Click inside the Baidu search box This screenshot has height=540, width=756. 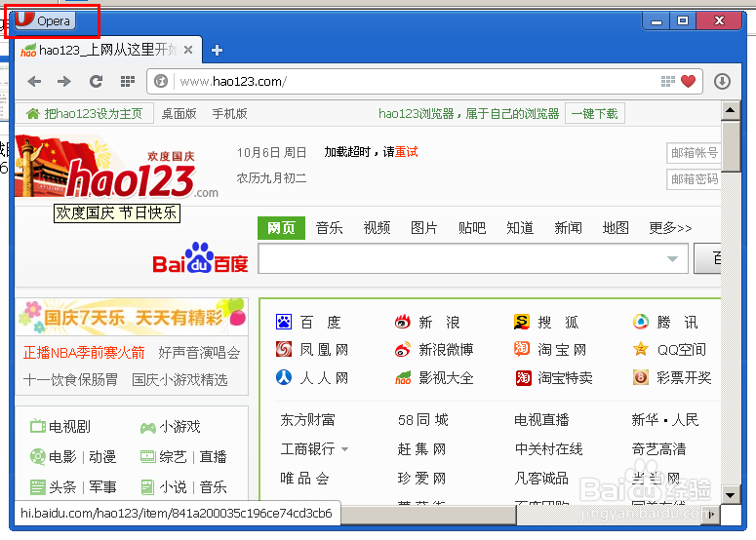(x=462, y=258)
